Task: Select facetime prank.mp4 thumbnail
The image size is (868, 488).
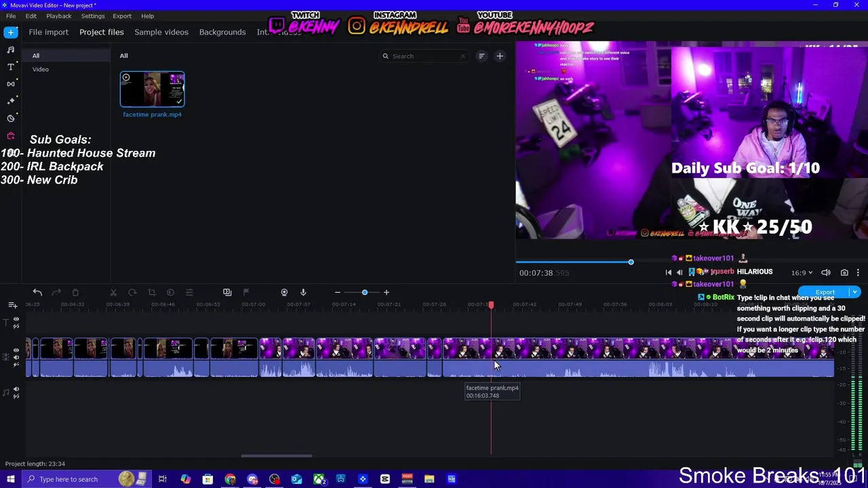Action: click(153, 89)
